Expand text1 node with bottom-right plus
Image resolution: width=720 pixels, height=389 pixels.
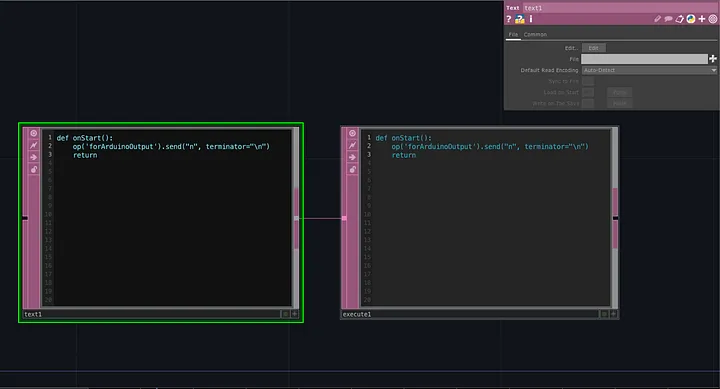(294, 314)
